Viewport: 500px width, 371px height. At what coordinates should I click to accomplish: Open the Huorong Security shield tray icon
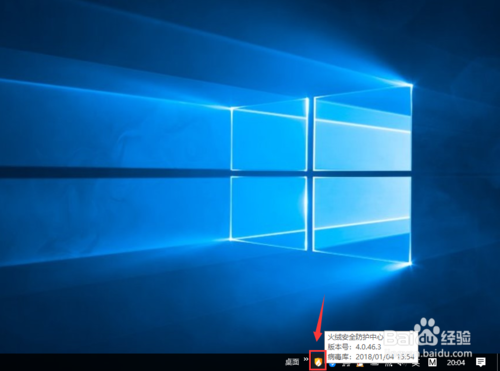click(x=318, y=361)
